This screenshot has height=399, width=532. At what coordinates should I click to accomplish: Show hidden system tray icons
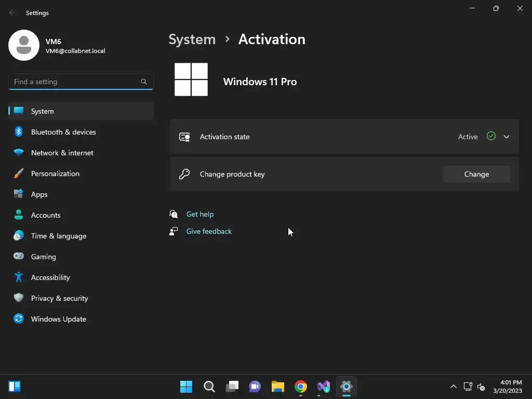pos(453,387)
